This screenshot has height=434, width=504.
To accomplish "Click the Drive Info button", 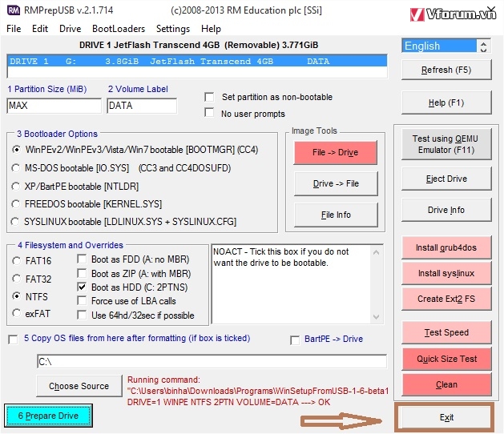I will [x=446, y=210].
